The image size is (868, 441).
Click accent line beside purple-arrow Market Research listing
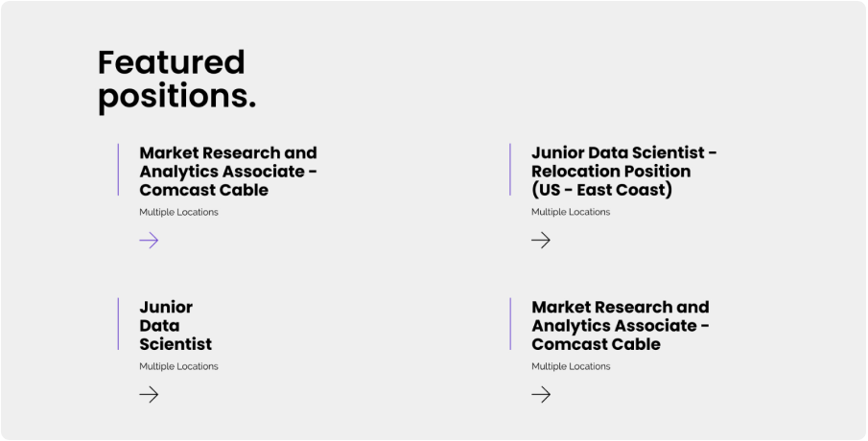pyautogui.click(x=118, y=170)
